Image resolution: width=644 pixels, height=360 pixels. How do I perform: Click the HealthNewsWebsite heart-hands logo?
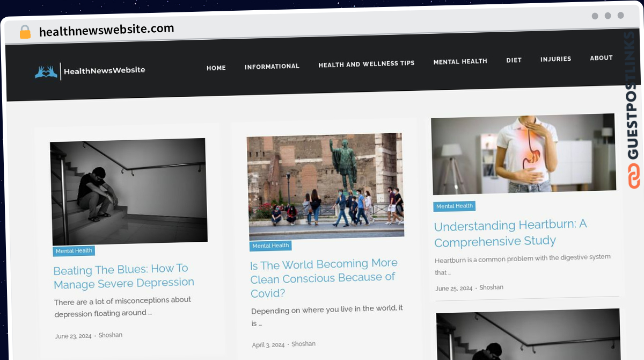(46, 71)
